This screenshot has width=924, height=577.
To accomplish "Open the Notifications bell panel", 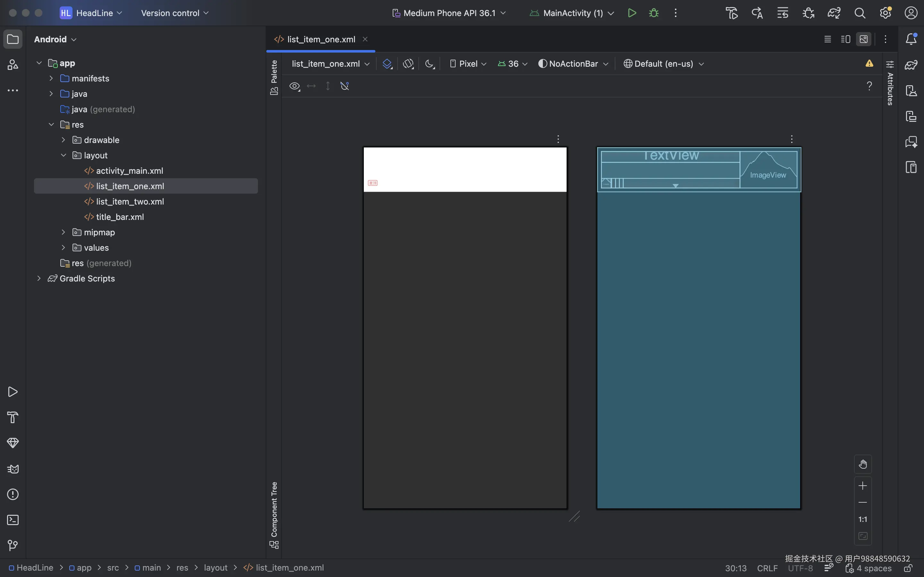I will (x=911, y=39).
